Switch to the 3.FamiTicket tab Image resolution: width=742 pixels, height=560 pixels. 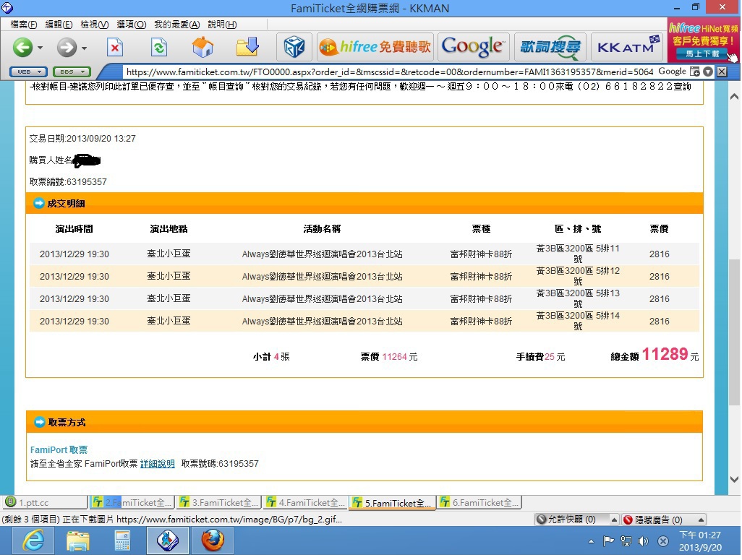pos(218,502)
